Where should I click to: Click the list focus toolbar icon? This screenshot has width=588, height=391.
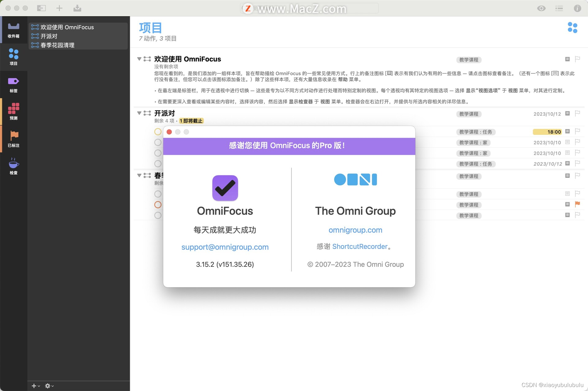click(x=559, y=8)
